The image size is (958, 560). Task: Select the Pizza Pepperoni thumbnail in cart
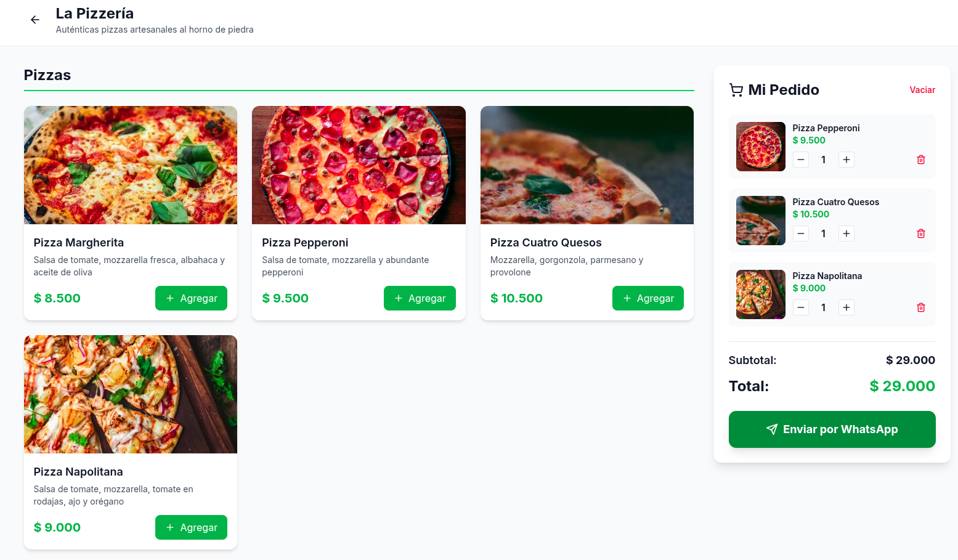tap(760, 147)
